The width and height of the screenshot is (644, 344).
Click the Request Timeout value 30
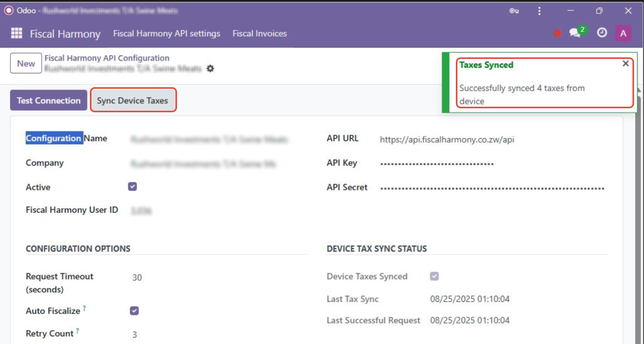click(137, 278)
